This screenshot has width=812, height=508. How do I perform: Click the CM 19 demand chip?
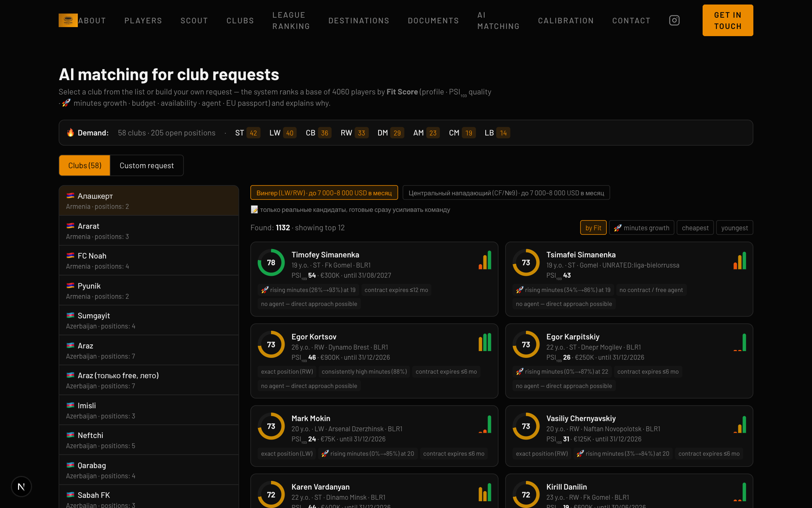click(462, 133)
